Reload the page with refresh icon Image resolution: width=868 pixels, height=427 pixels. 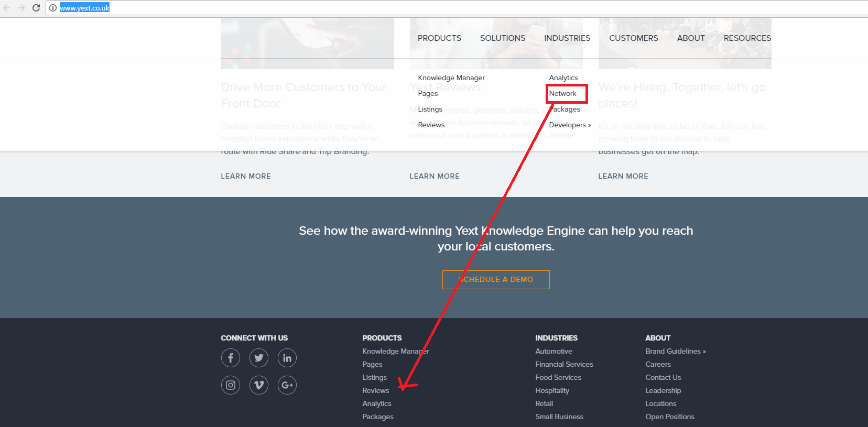pos(36,8)
